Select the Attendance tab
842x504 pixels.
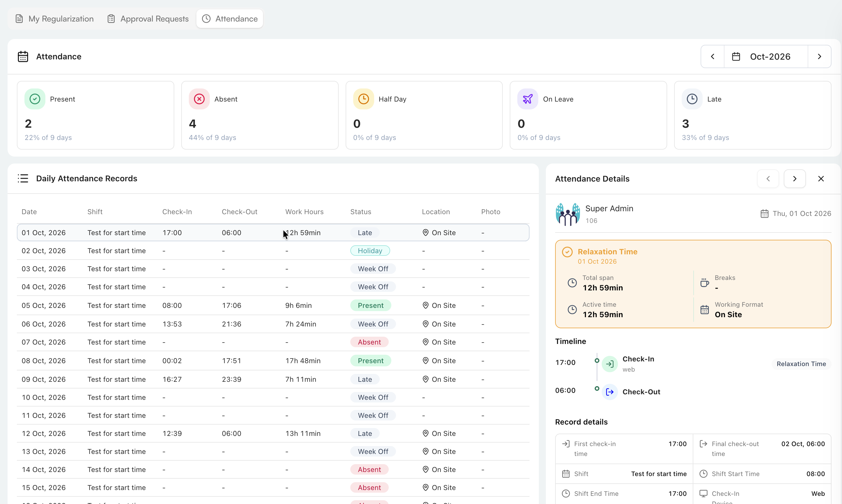point(230,19)
